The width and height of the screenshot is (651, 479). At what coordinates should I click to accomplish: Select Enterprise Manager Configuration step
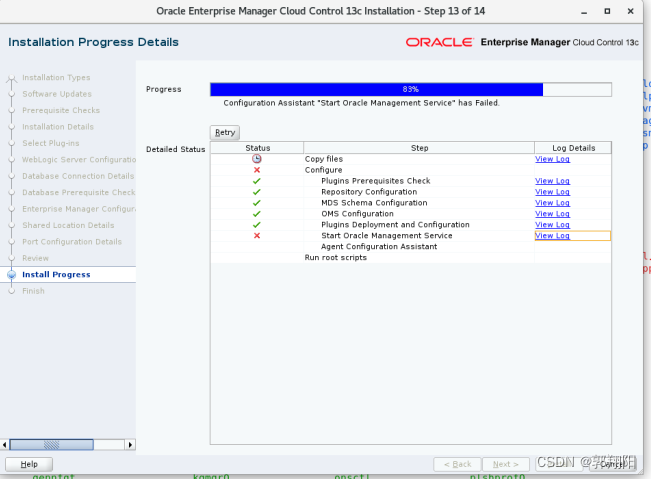pyautogui.click(x=79, y=209)
